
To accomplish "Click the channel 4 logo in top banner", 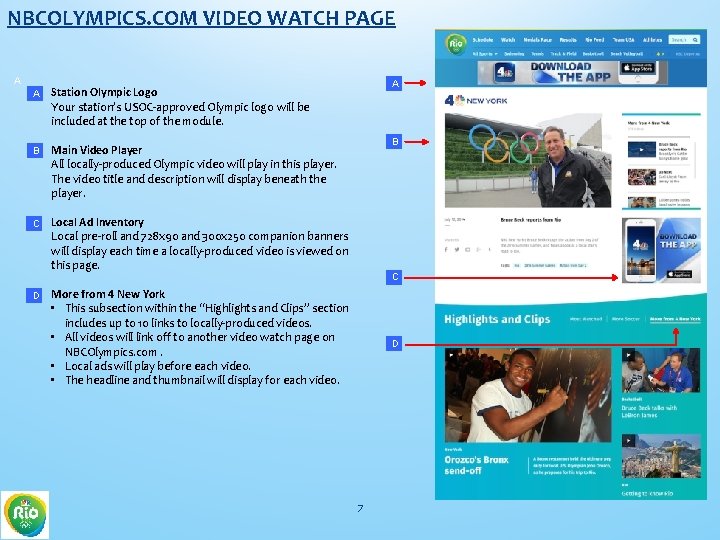I will tap(505, 73).
